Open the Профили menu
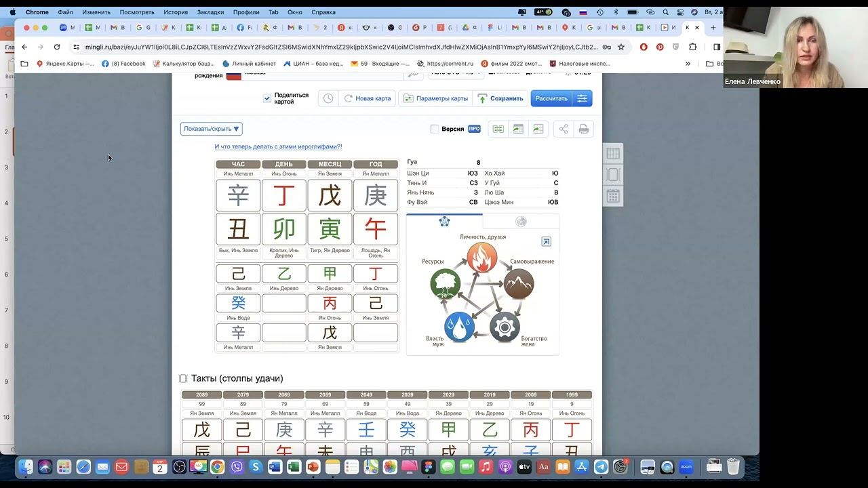The image size is (868, 488). (x=246, y=12)
